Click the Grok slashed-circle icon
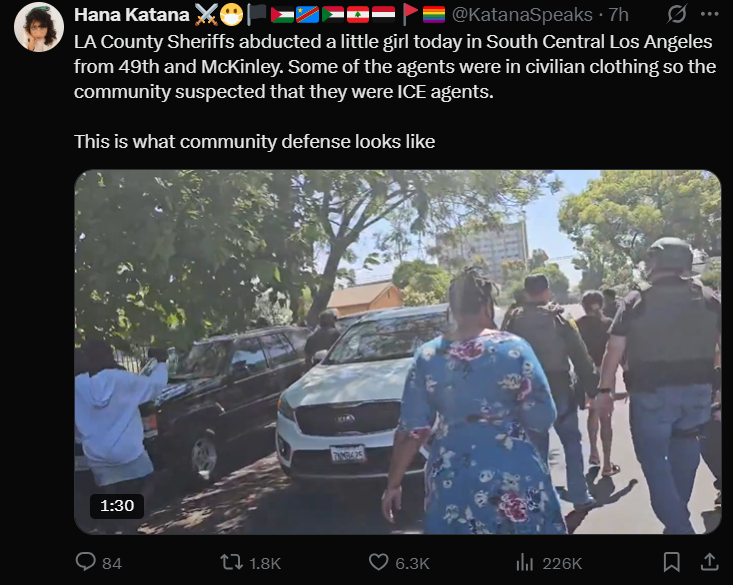The width and height of the screenshot is (733, 585). click(x=676, y=14)
